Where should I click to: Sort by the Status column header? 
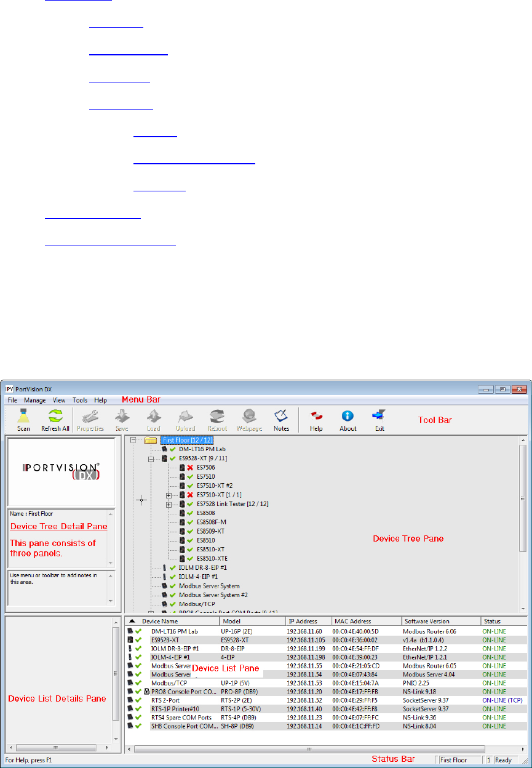tap(504, 621)
